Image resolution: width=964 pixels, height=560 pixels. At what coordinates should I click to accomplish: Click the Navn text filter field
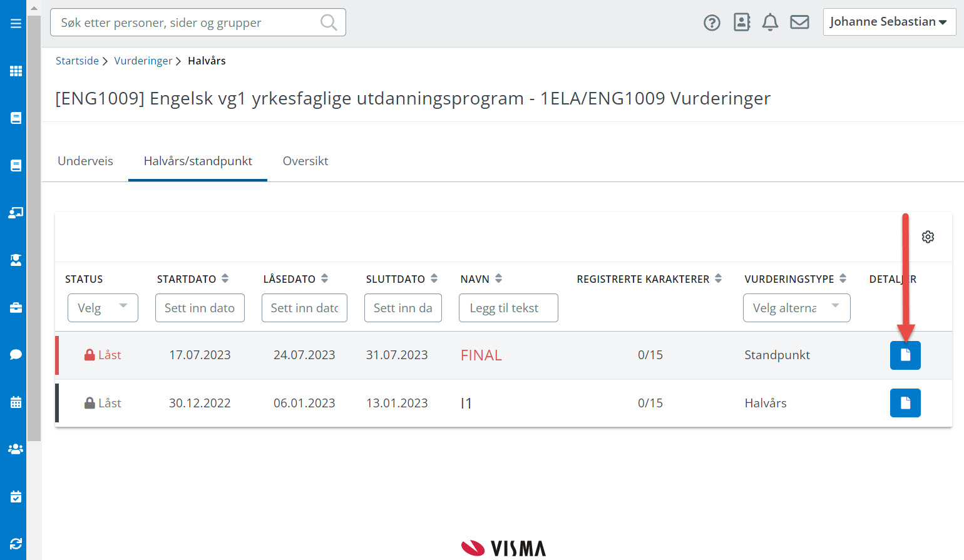508,308
